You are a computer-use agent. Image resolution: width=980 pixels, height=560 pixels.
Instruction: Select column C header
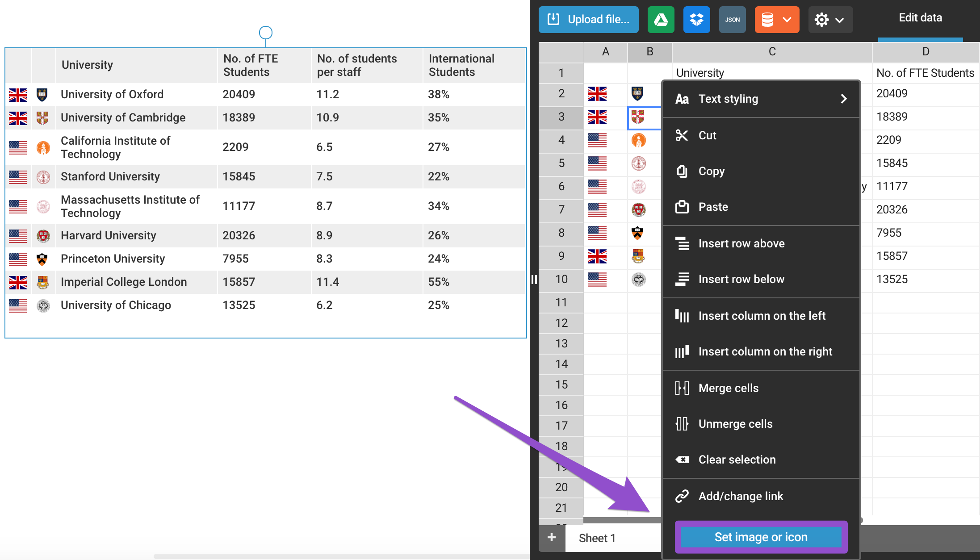(x=772, y=52)
